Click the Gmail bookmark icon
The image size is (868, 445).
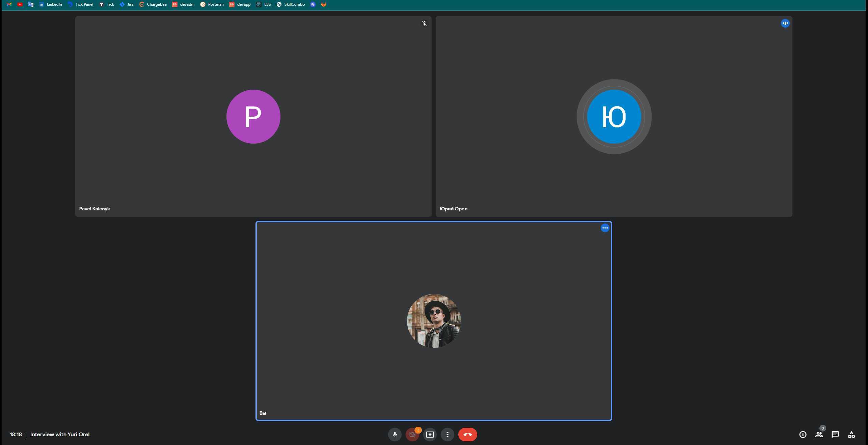tap(9, 4)
